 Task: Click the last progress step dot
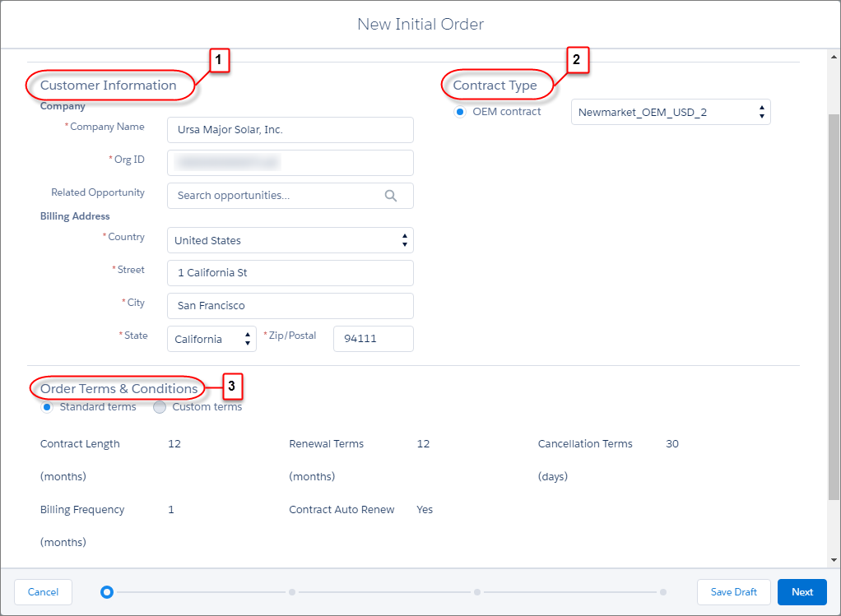[x=663, y=592]
